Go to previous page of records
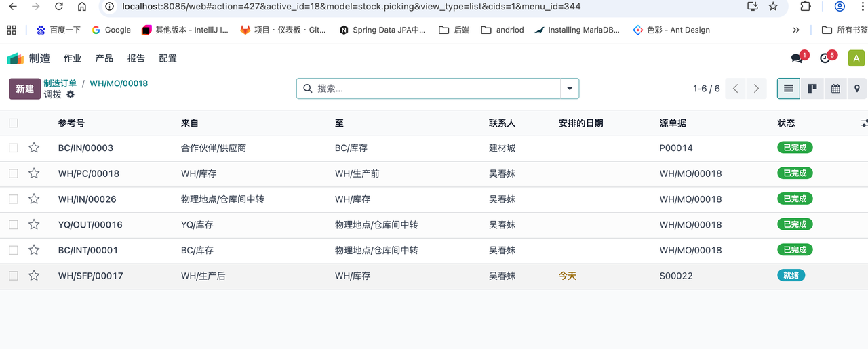This screenshot has width=868, height=349. coord(736,89)
